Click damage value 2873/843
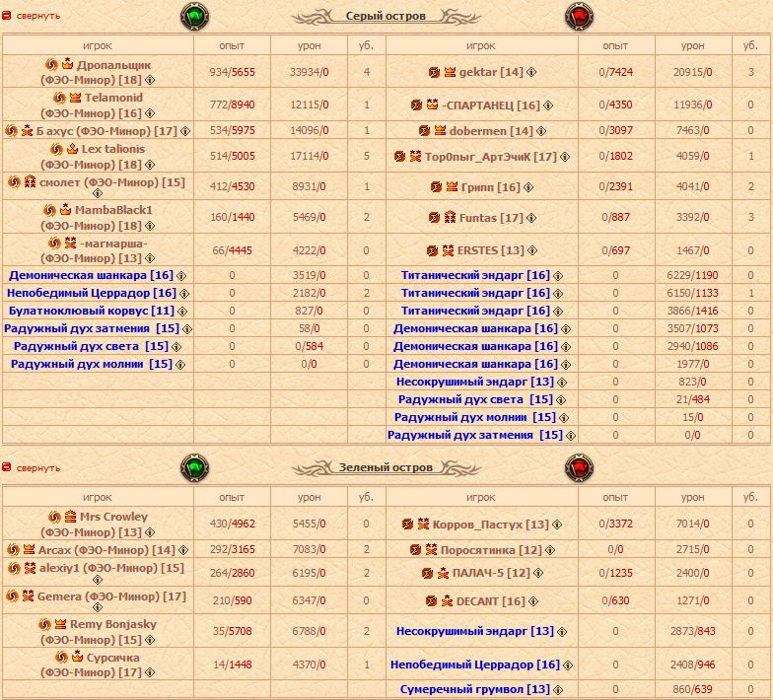This screenshot has height=700, width=773. (692, 631)
